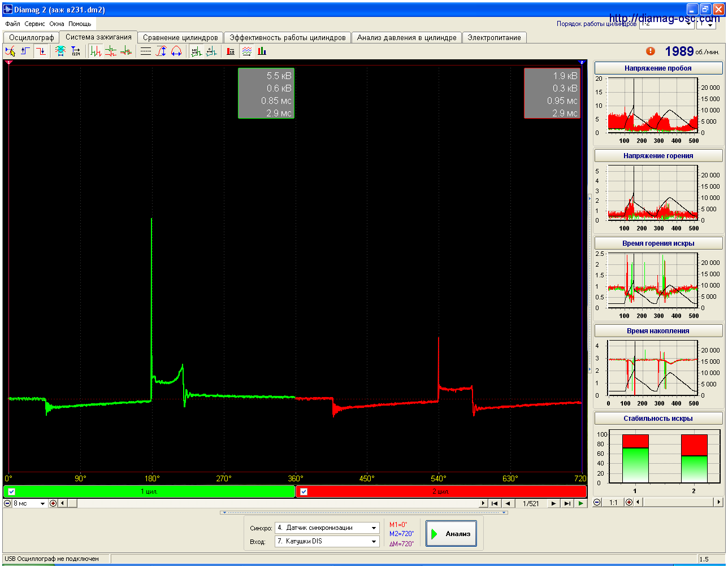Toggle the multi-wave trend lines icon

click(x=247, y=51)
